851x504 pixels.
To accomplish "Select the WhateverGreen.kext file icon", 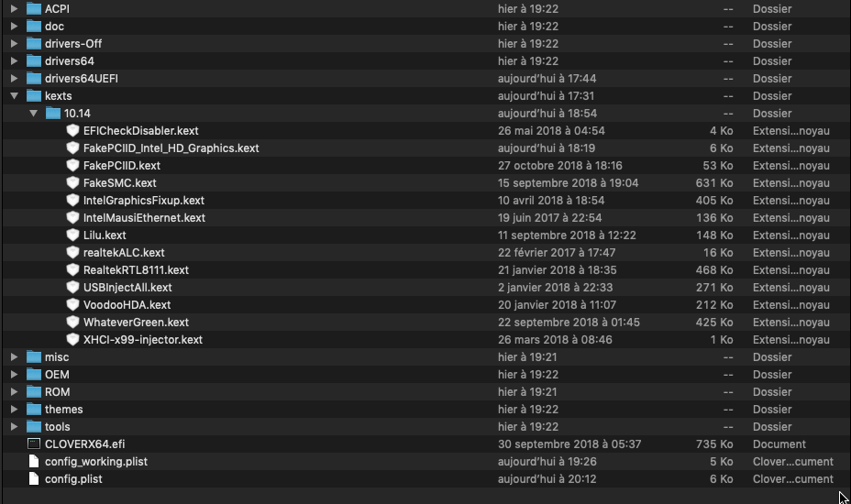I will pos(72,323).
